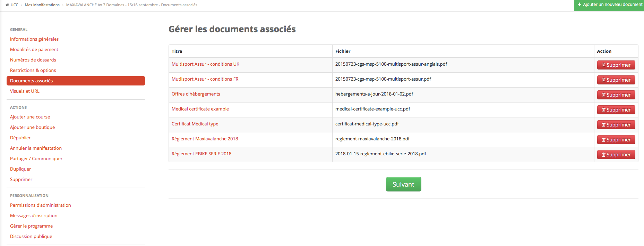Click Dupliquer in the actions list

(20, 169)
